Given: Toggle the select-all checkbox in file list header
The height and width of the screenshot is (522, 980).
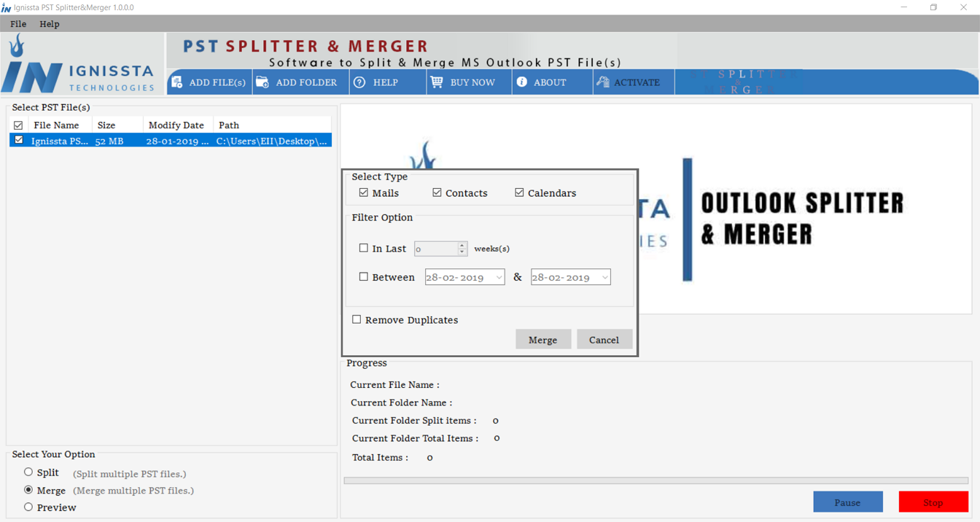Looking at the screenshot, I should [x=18, y=125].
